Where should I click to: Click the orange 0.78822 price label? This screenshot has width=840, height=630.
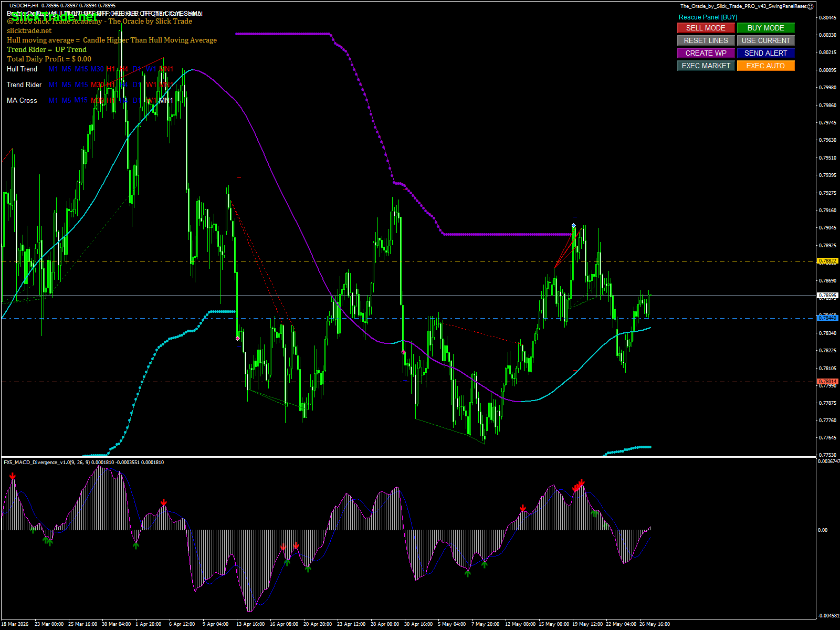pyautogui.click(x=827, y=261)
